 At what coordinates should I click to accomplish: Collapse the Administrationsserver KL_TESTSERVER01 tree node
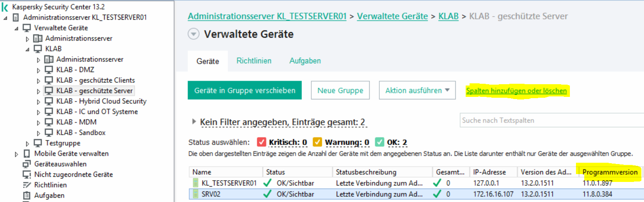click(x=5, y=18)
